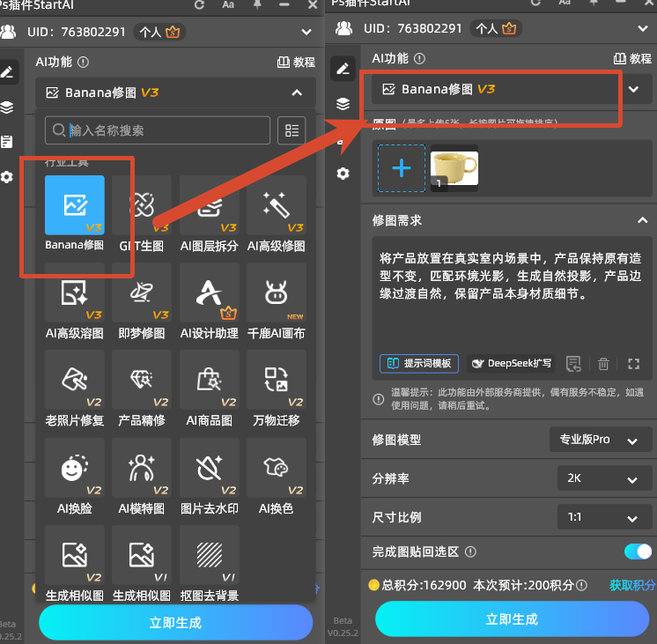Click the prompt history icon beside DeepSeek

point(573,364)
